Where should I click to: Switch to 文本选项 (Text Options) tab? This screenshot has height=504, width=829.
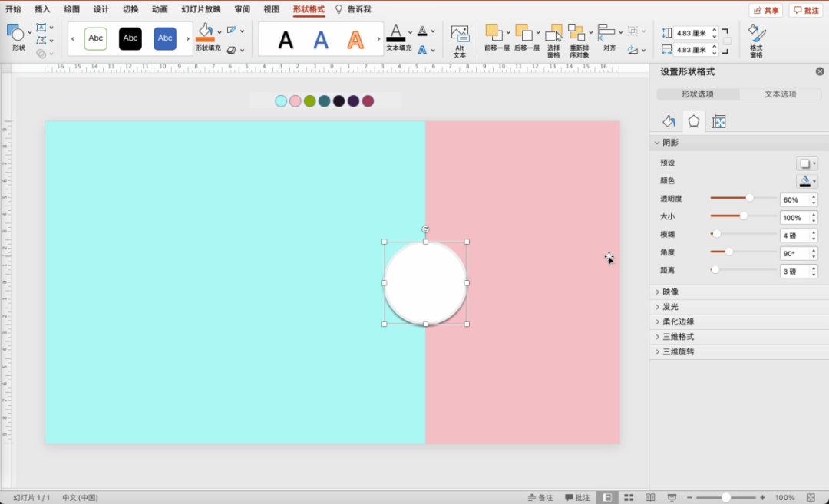(x=780, y=94)
